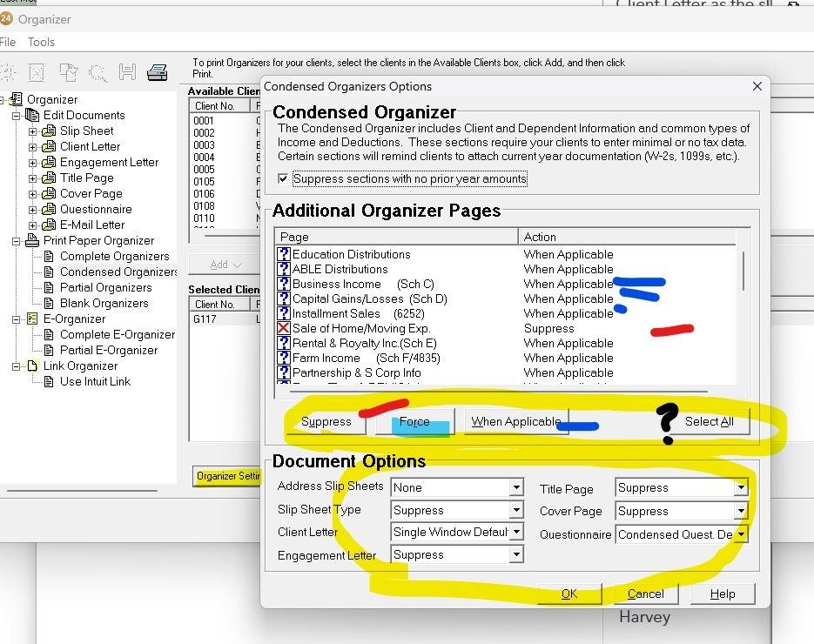Click the blue question mark beside Farm Income
The image size is (814, 644).
284,358
